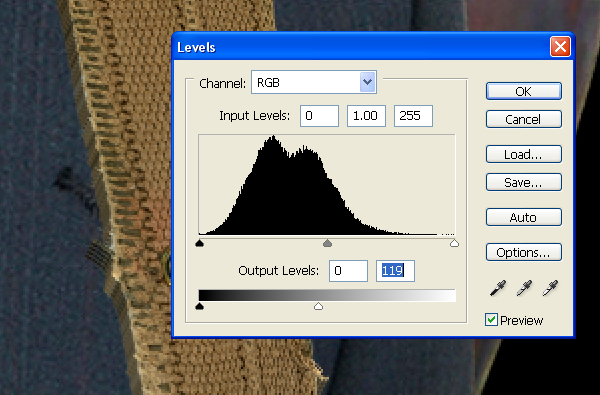This screenshot has width=600, height=395.
Task: Click the white input levels slider triangle
Action: (x=454, y=243)
